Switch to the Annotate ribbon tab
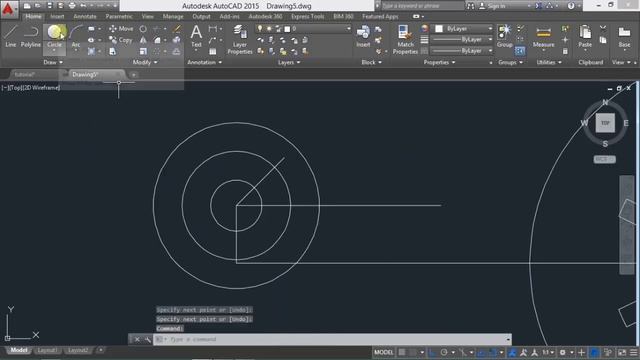The height and width of the screenshot is (360, 640). click(84, 16)
